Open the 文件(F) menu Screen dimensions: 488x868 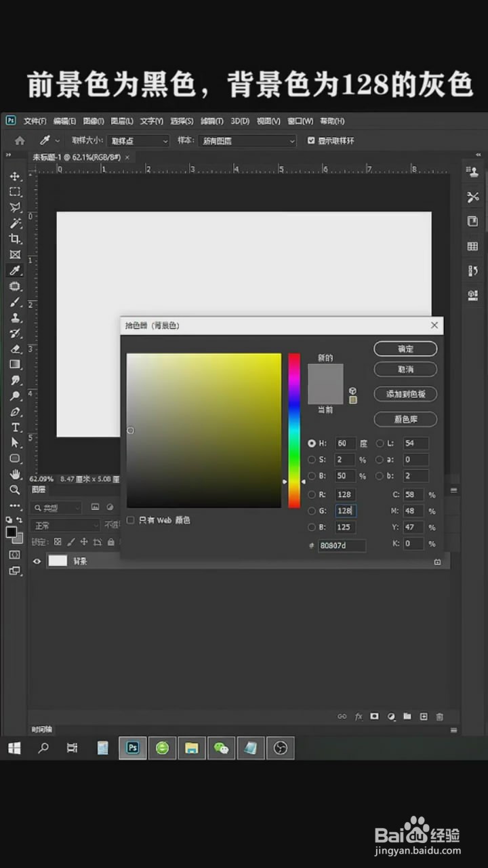[35, 121]
